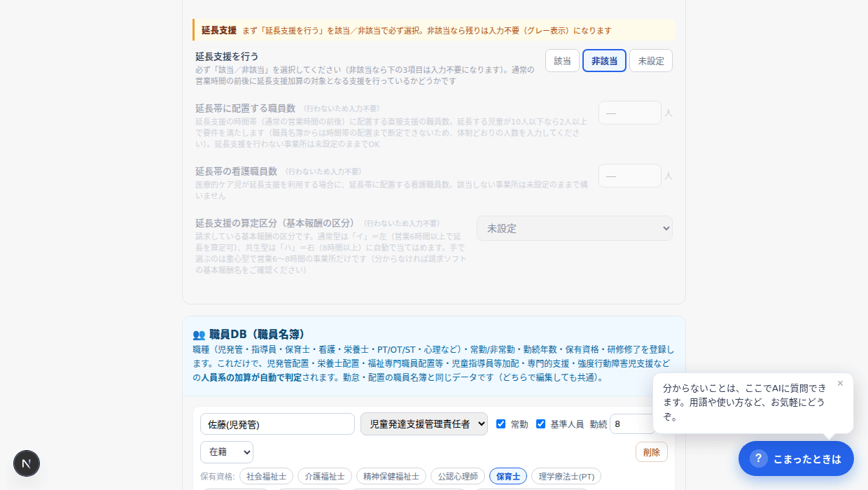868x490 pixels.
Task: Select 非該当 for 延長支援を行う
Action: point(604,61)
